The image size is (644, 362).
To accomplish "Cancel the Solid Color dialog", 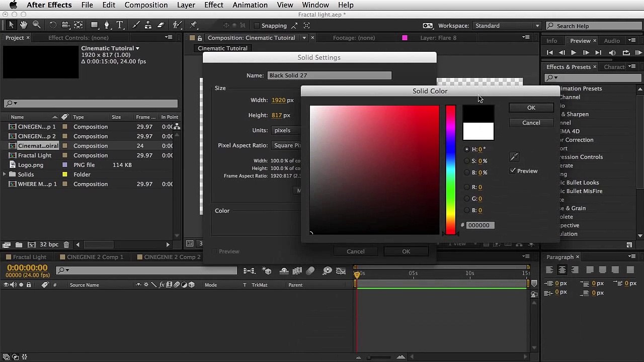I will (x=531, y=123).
